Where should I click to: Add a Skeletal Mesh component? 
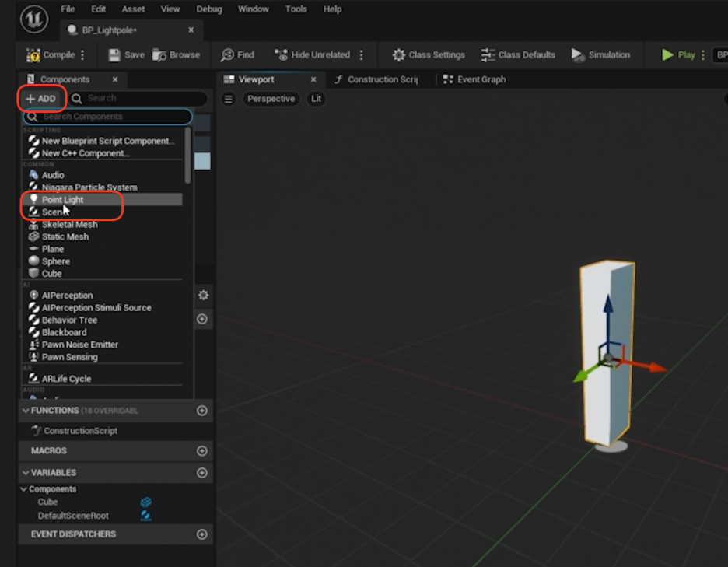pos(102,224)
